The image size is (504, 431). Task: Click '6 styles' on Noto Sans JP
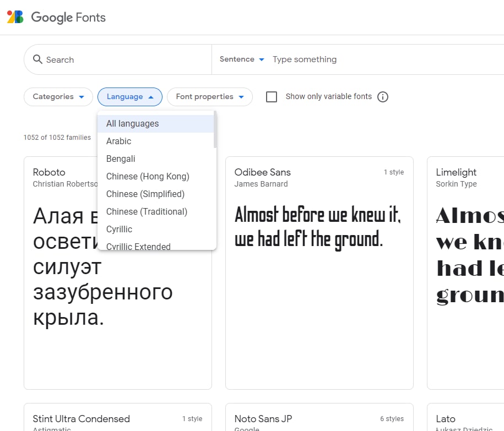tap(392, 419)
